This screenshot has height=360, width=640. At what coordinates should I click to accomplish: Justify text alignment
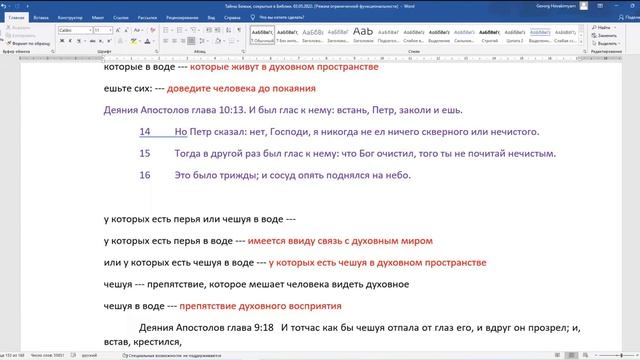pos(191,41)
